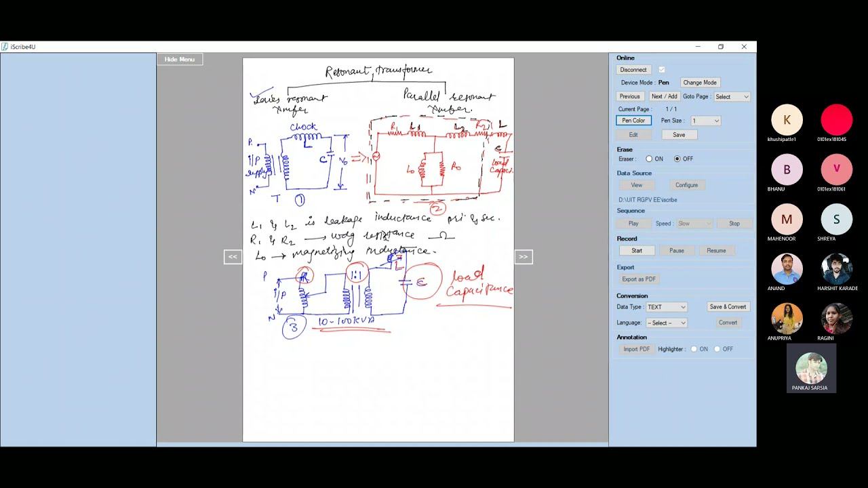This screenshot has width=868, height=488.
Task: Click the iScribe4U app icon
Action: tap(5, 47)
